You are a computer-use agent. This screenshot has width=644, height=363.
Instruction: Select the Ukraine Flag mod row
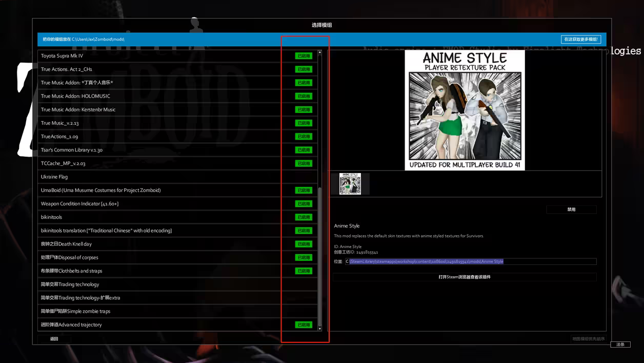[x=177, y=177]
